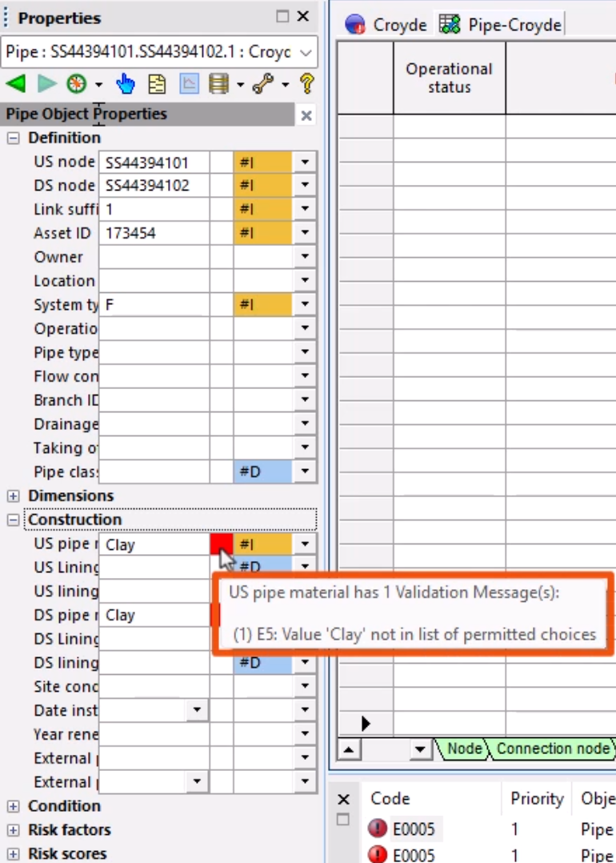616x863 pixels.
Task: Click the Asset ID value 173454
Action: click(x=154, y=234)
